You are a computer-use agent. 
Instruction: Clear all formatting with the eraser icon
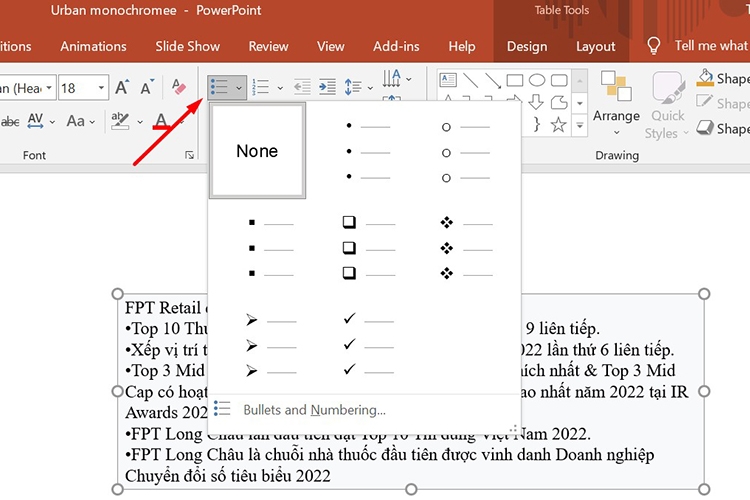pos(179,87)
